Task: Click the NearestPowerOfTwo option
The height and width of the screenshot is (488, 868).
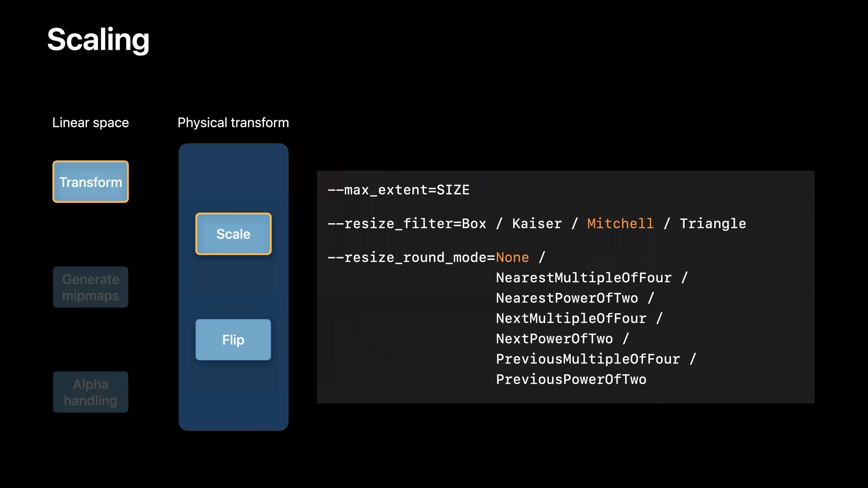Action: 566,298
